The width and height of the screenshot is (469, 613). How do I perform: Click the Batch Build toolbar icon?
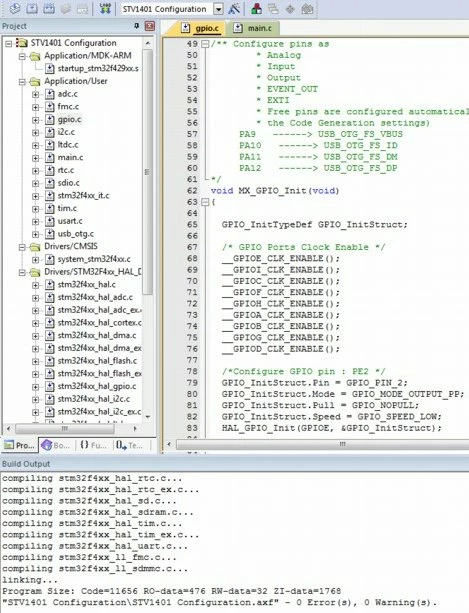[x=66, y=9]
